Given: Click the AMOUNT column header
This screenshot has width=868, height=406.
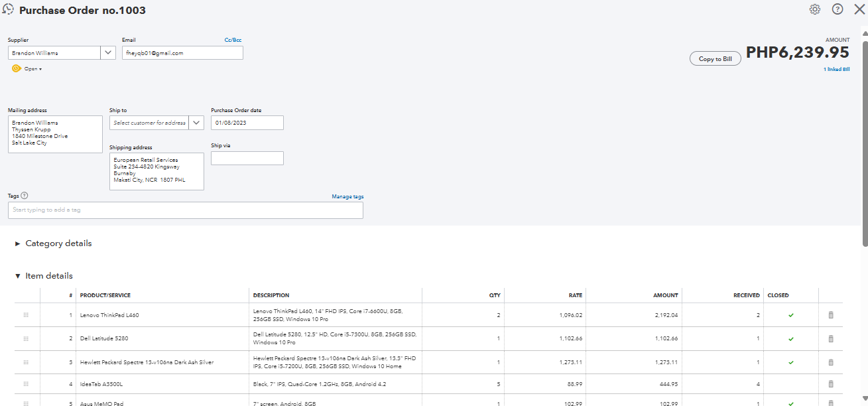Looking at the screenshot, I should 666,295.
